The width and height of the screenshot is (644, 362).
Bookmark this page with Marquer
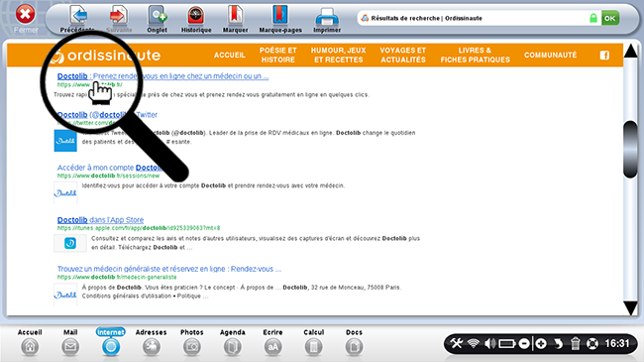(x=236, y=15)
